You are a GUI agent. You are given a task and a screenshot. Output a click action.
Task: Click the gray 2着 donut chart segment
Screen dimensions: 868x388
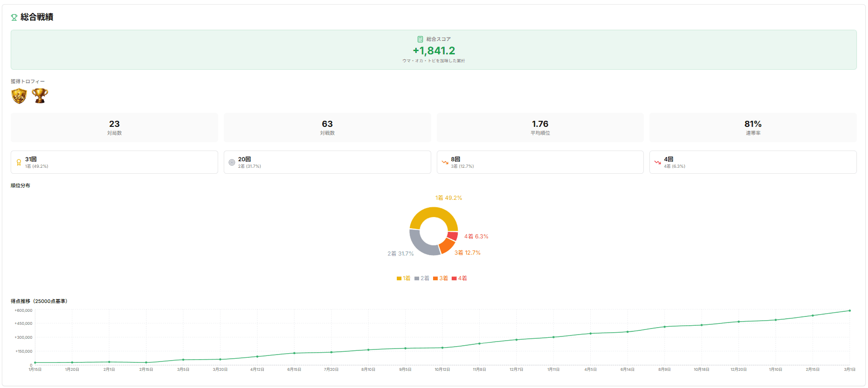(420, 245)
